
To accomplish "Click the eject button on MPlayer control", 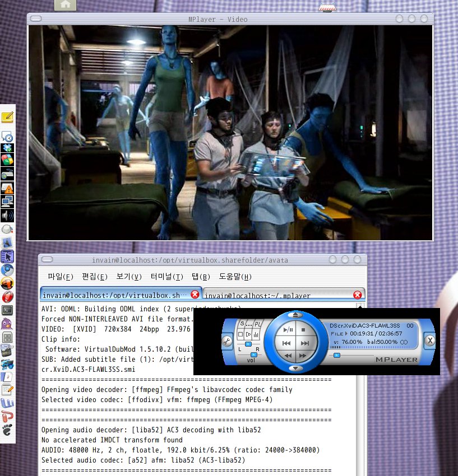I will [x=295, y=315].
